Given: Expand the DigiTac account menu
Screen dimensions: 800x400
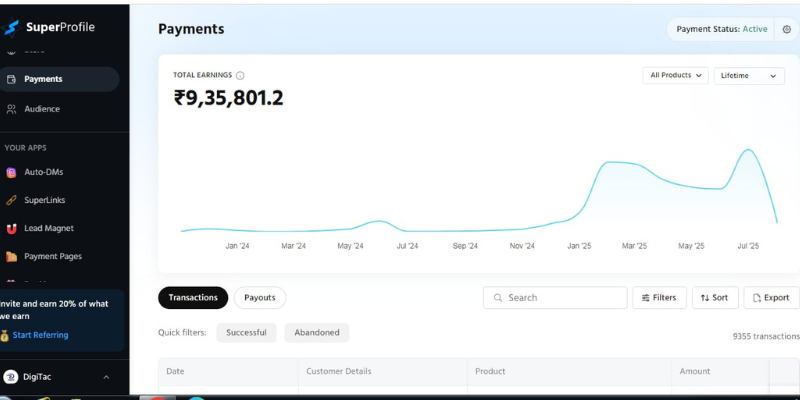Looking at the screenshot, I should coord(106,377).
